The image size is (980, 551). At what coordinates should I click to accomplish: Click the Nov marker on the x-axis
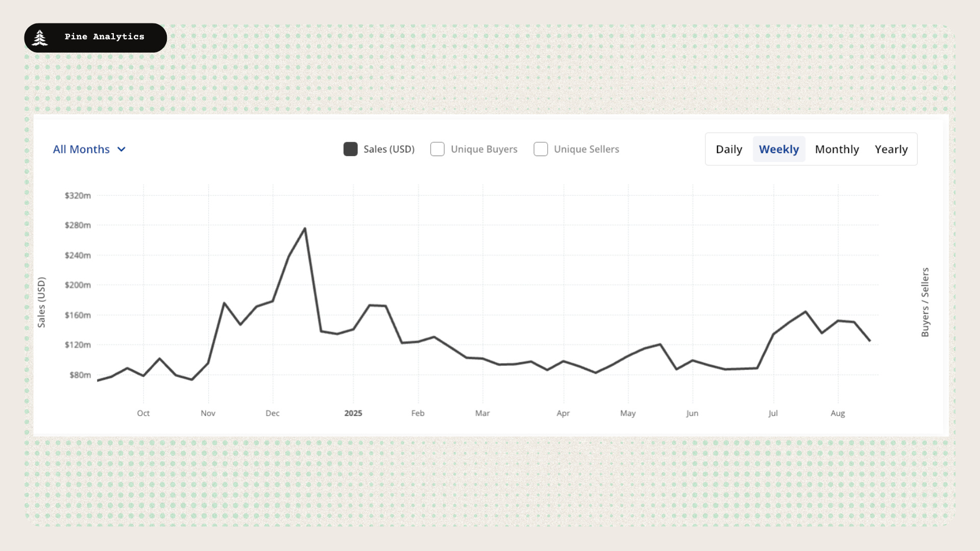pos(208,413)
